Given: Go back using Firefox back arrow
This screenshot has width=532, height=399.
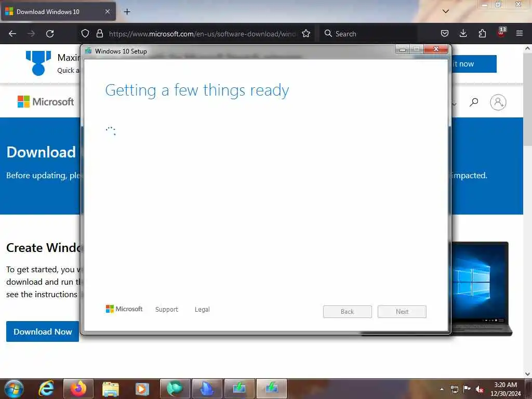Looking at the screenshot, I should pyautogui.click(x=12, y=34).
